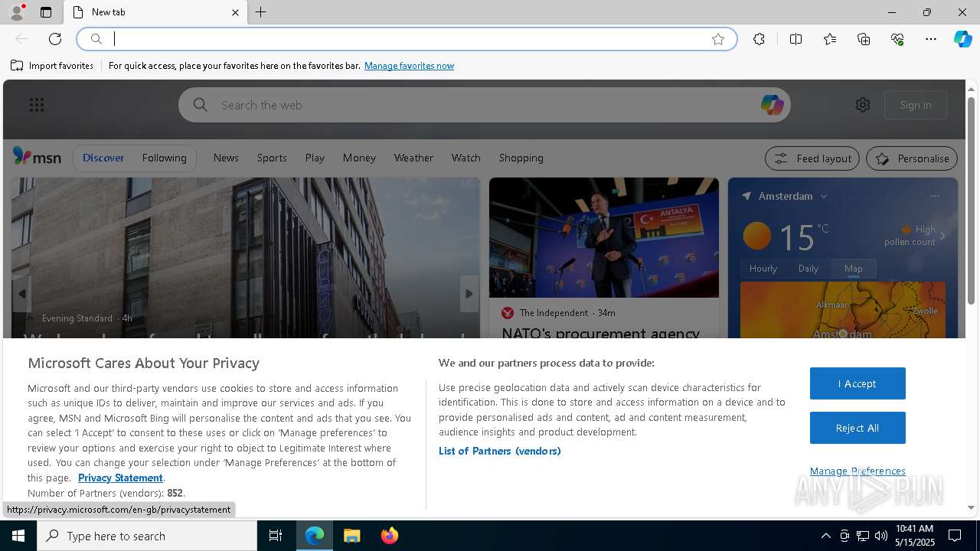
Task: Open the Watch menu item
Action: click(465, 158)
